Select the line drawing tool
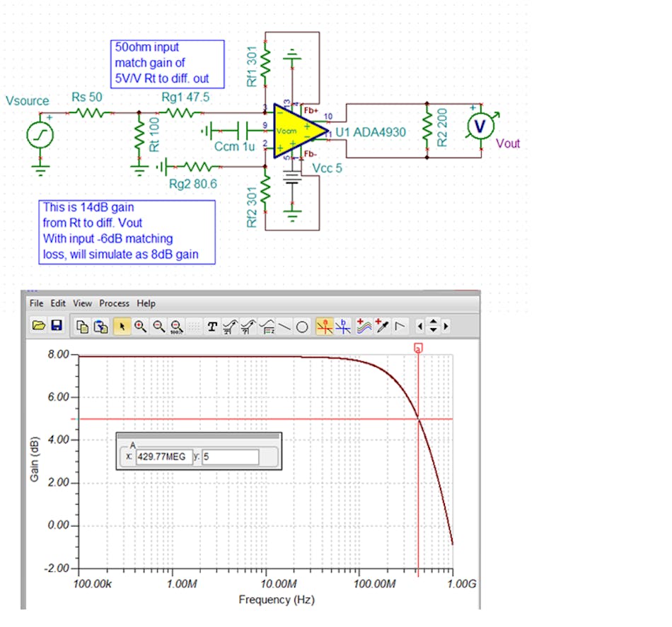The image size is (672, 627). click(283, 326)
